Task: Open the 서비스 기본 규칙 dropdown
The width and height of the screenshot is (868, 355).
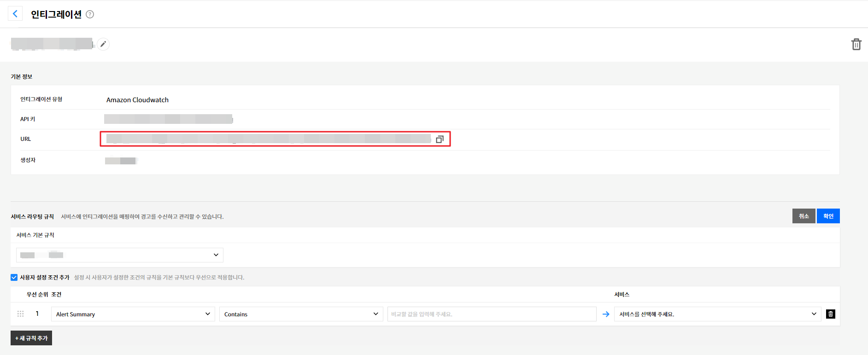Action: click(x=120, y=255)
